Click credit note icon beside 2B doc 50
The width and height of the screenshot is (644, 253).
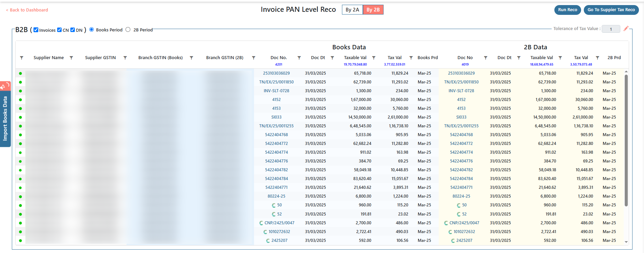[x=459, y=205]
